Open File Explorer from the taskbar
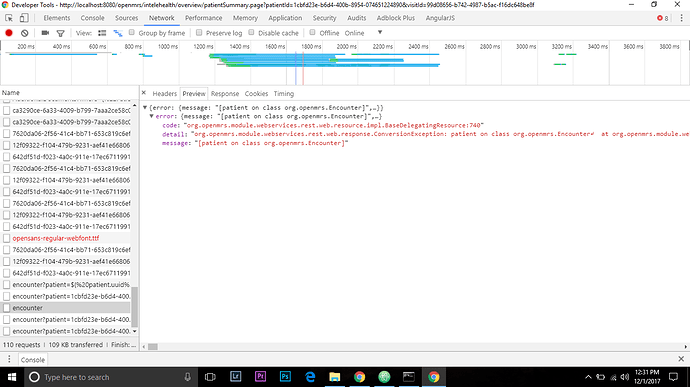690x387 pixels. tap(334, 376)
